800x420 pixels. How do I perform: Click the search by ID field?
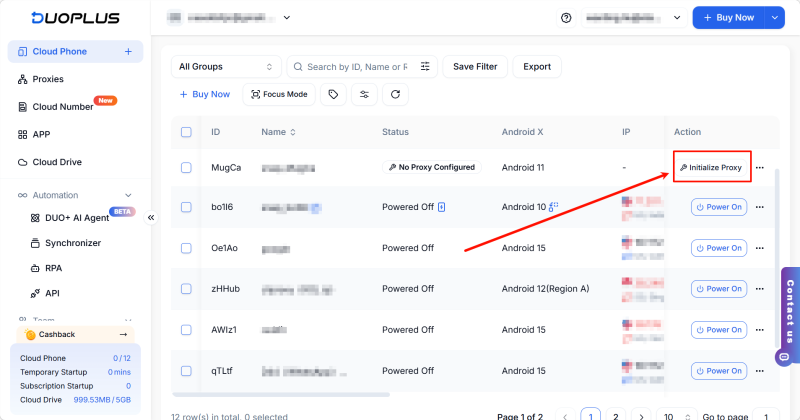[355, 67]
